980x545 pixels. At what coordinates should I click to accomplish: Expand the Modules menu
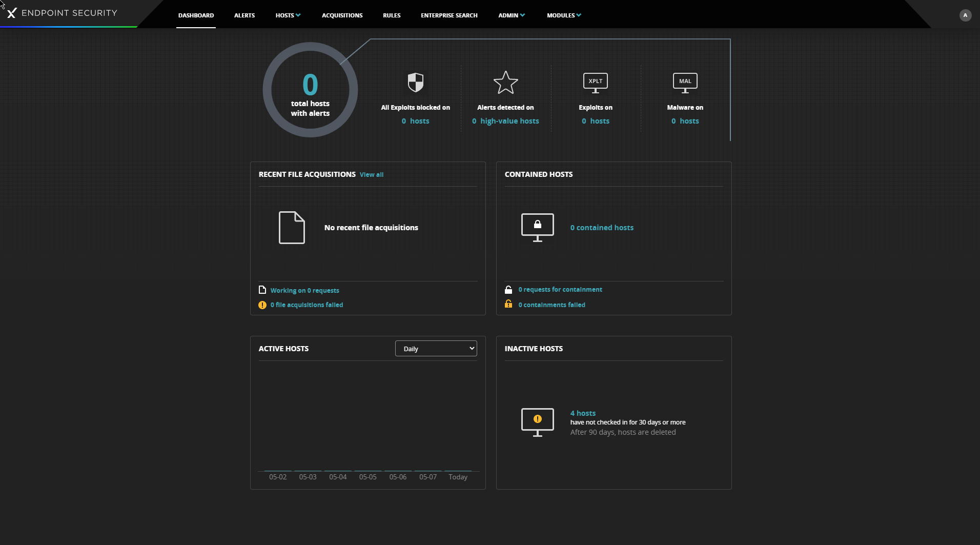(563, 15)
